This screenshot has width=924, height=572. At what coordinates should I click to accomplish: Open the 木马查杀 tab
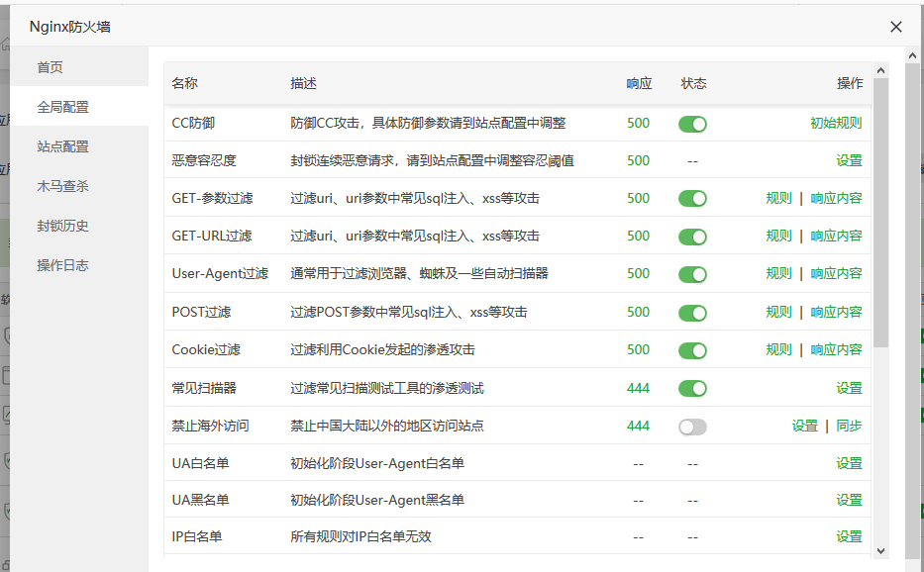pyautogui.click(x=63, y=186)
